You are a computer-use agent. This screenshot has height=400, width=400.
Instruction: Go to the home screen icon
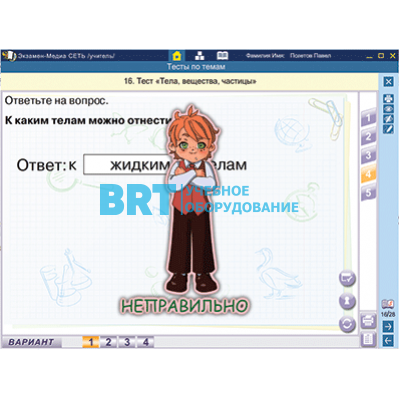[x=177, y=55]
